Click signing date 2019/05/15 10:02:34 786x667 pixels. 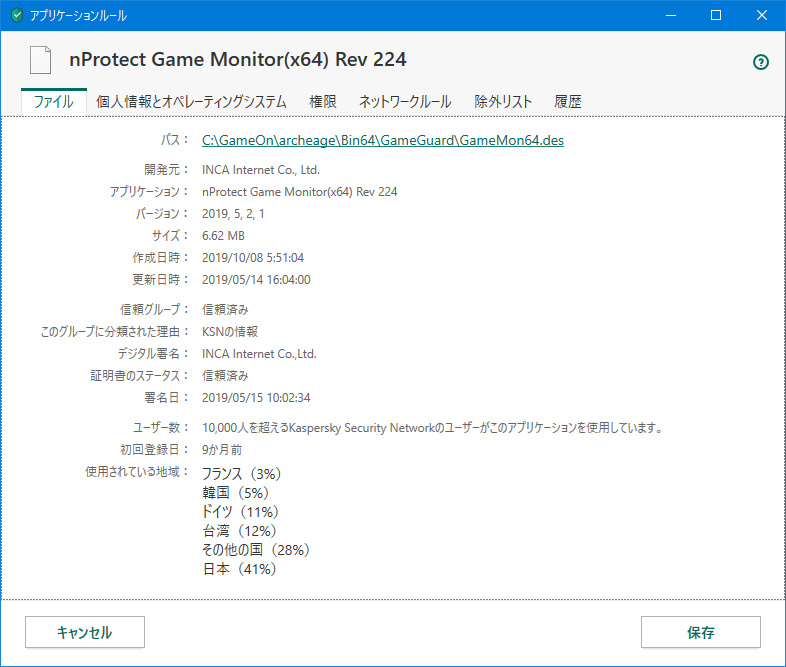(x=256, y=398)
